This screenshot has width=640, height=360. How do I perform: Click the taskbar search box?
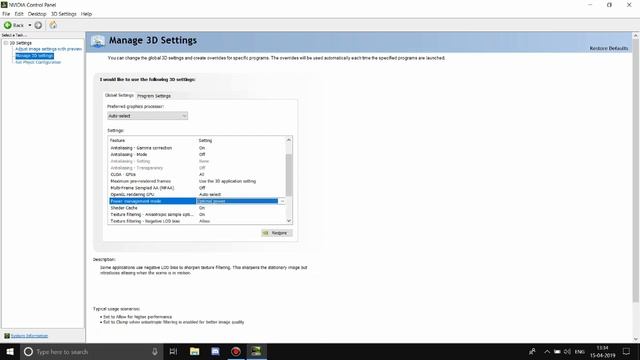(91, 351)
